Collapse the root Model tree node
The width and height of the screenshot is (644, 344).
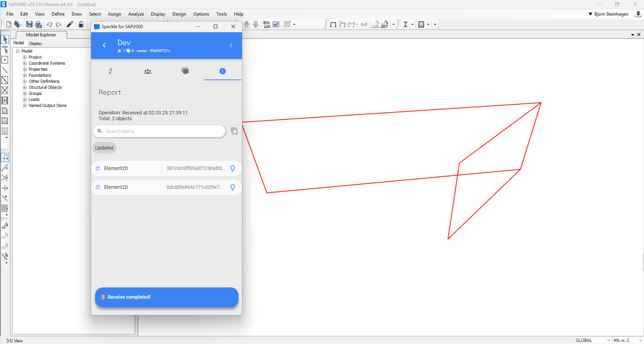click(18, 51)
